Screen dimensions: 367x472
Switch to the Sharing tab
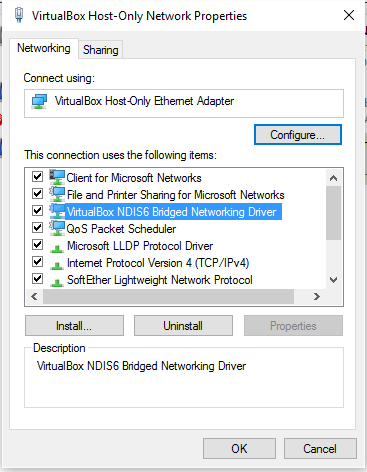click(101, 50)
